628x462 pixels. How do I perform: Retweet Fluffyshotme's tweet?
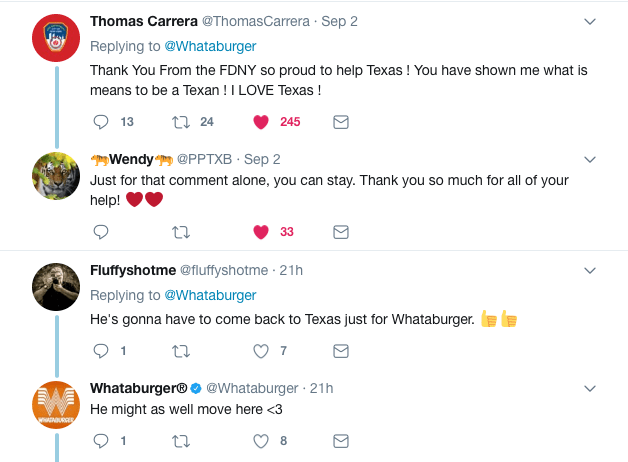(180, 351)
